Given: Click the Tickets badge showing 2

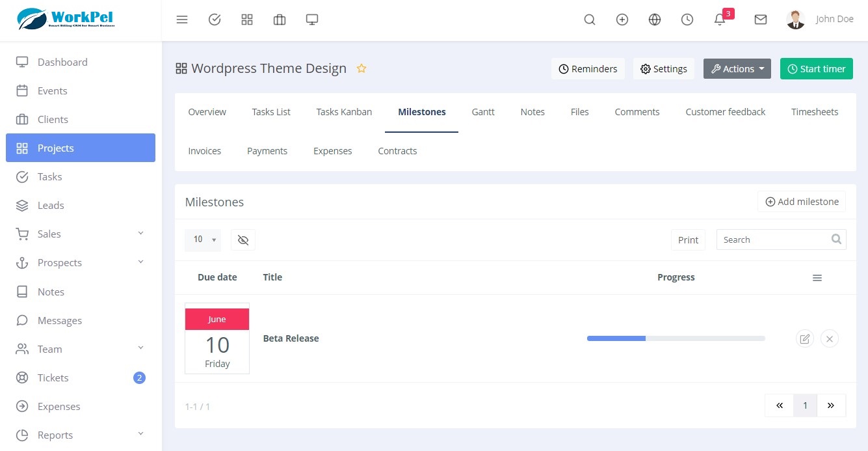Looking at the screenshot, I should pyautogui.click(x=139, y=377).
